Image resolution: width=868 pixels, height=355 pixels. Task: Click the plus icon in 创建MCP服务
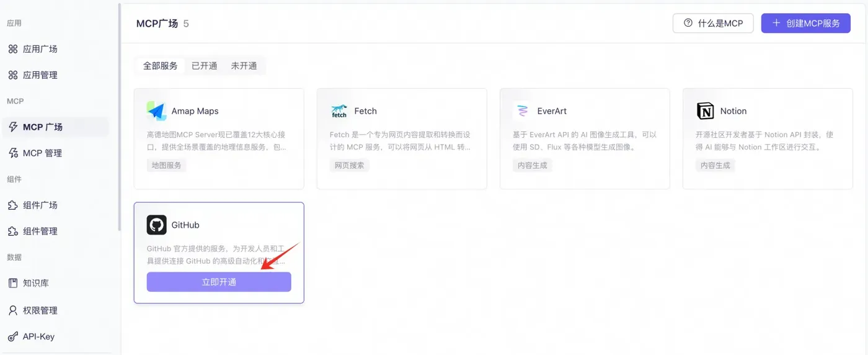tap(776, 24)
